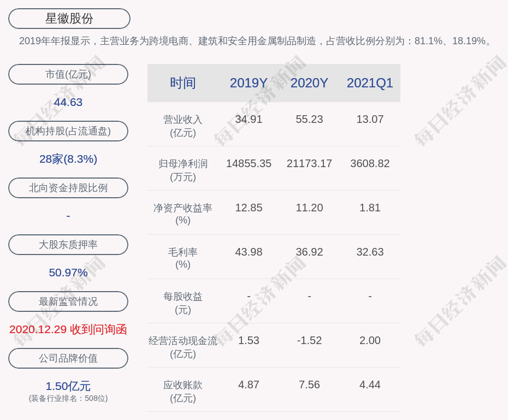The image size is (508, 420).
Task: Select the 1.50亿元 brand value figure
Action: coord(68,386)
